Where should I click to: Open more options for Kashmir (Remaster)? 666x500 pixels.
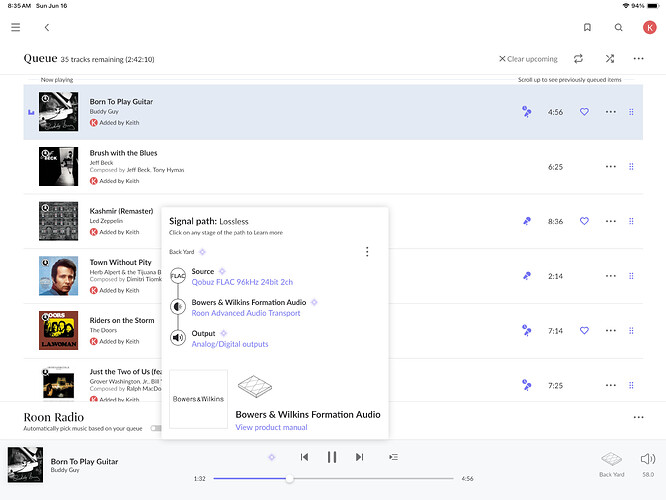(x=611, y=221)
